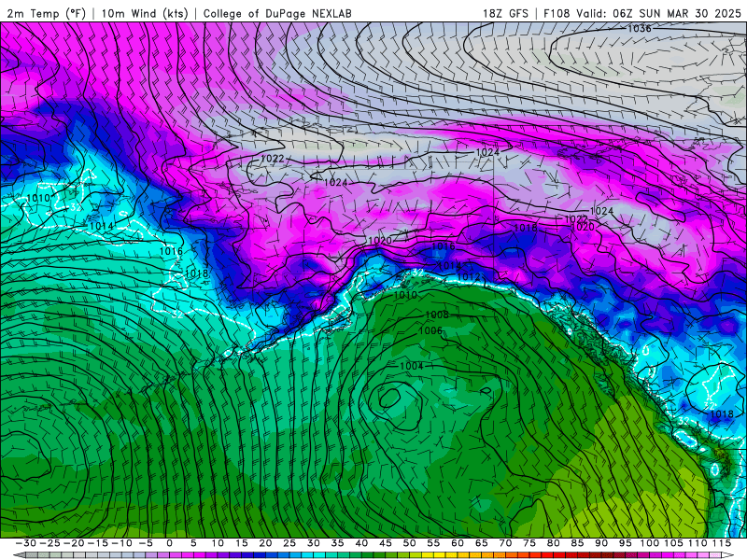Viewport: 747px width, 560px height.
Task: Click the 100 label on the color scale
Action: click(x=649, y=543)
